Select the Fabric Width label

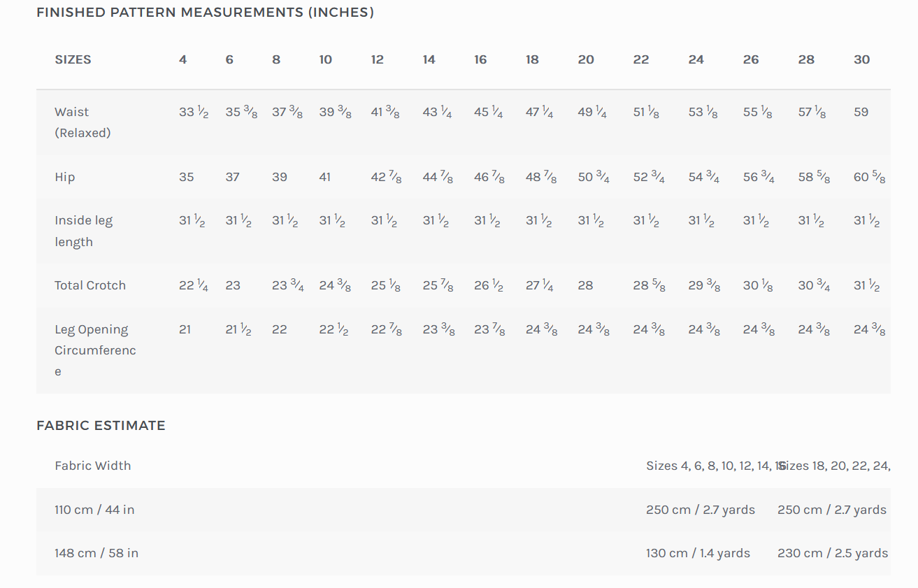(x=93, y=466)
